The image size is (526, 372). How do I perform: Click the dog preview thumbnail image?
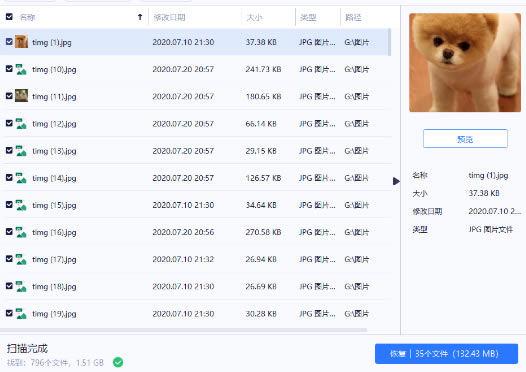point(465,62)
